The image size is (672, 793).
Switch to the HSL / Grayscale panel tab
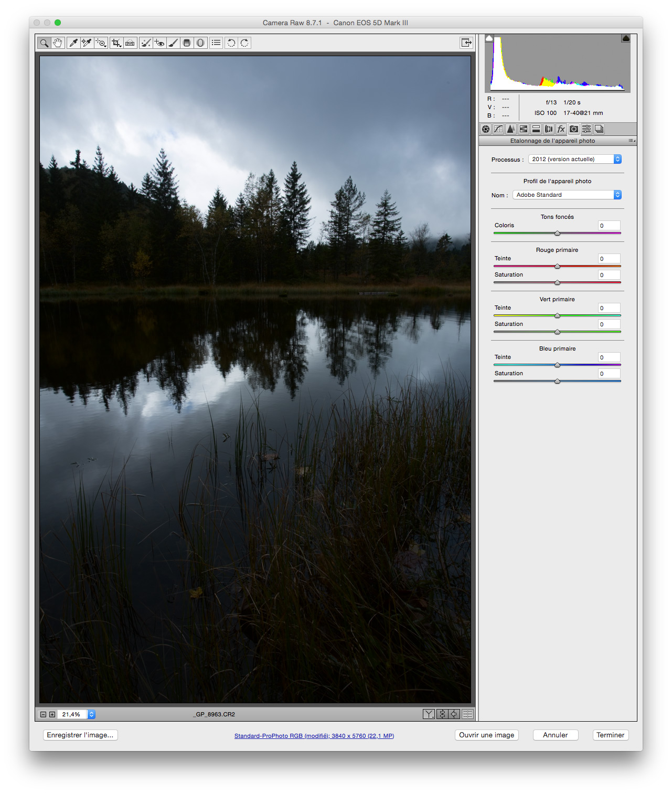[x=524, y=129]
